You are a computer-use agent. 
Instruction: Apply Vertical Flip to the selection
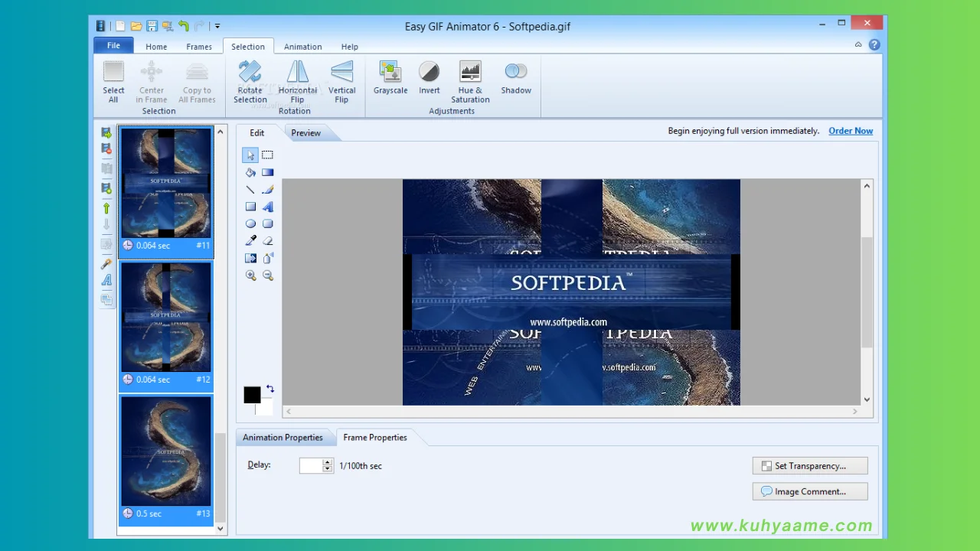pyautogui.click(x=341, y=83)
